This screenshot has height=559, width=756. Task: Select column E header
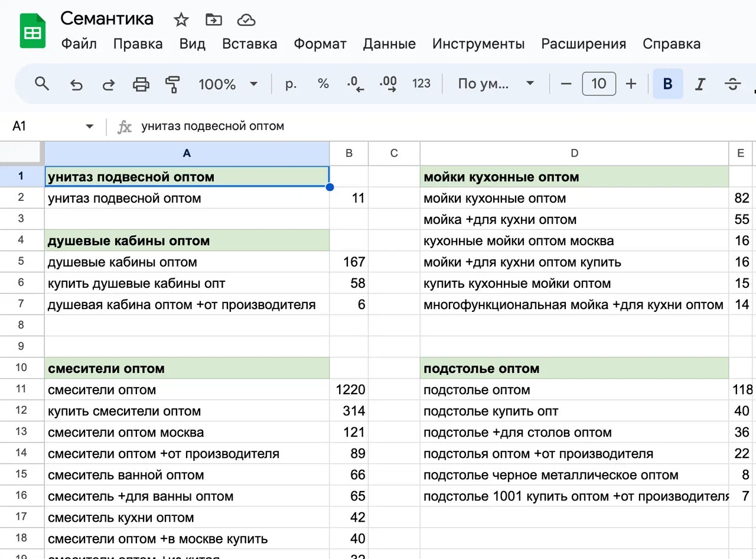pos(741,154)
